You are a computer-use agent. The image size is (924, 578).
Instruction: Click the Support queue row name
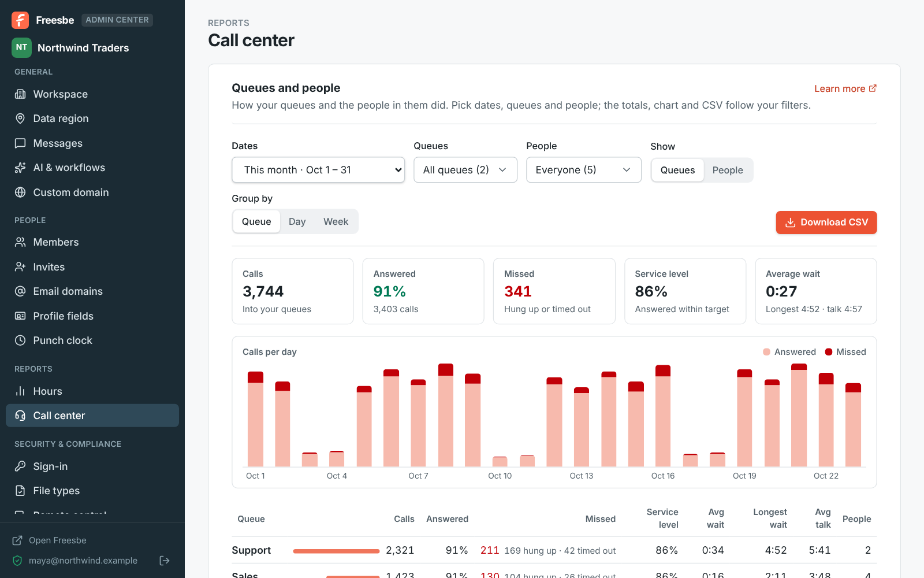tap(251, 550)
